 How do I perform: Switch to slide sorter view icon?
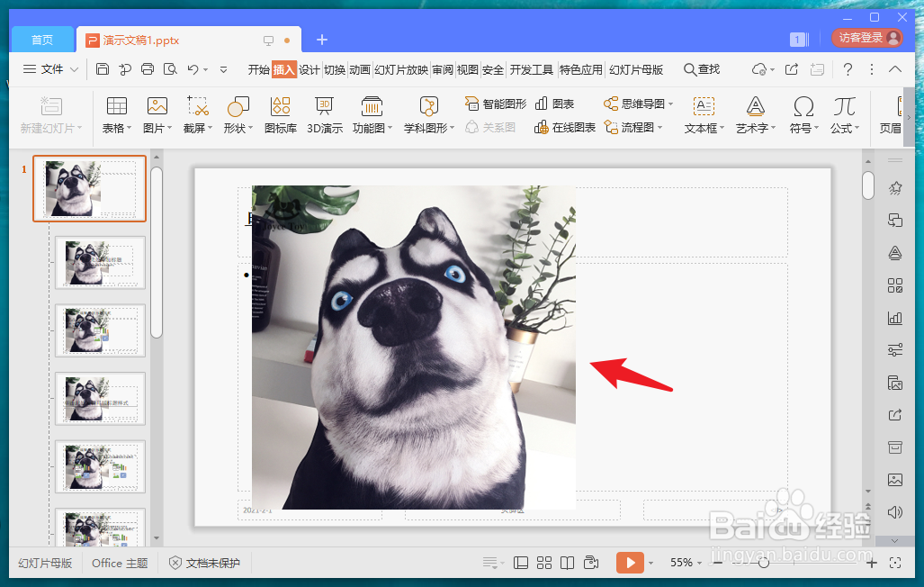pos(544,563)
